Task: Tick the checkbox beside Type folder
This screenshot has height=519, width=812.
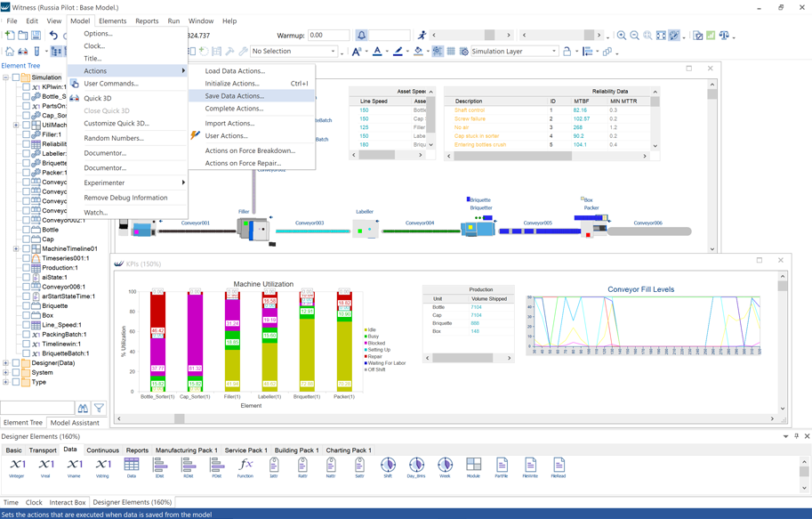Action: pyautogui.click(x=16, y=382)
